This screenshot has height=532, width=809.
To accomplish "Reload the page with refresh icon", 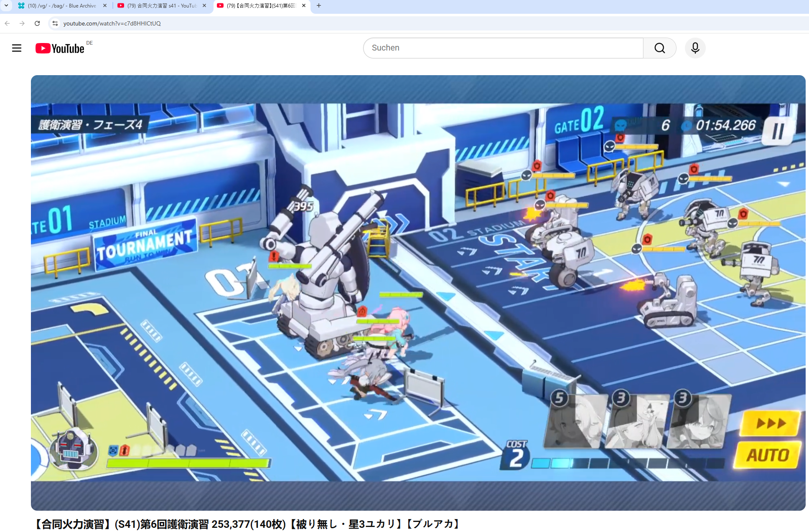I will tap(37, 23).
